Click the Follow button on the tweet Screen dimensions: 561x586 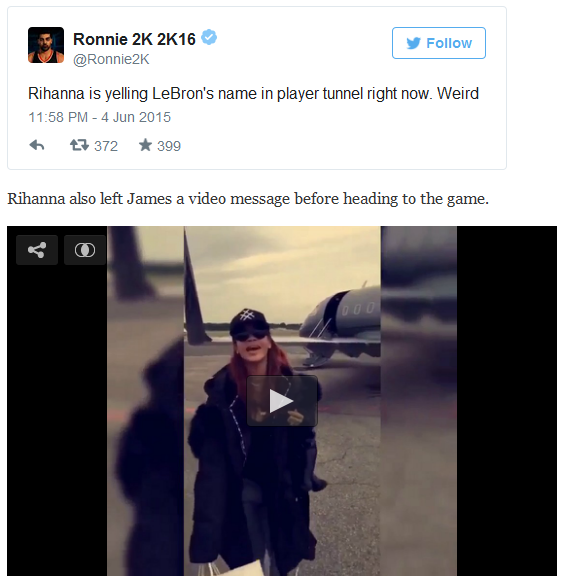(x=438, y=43)
